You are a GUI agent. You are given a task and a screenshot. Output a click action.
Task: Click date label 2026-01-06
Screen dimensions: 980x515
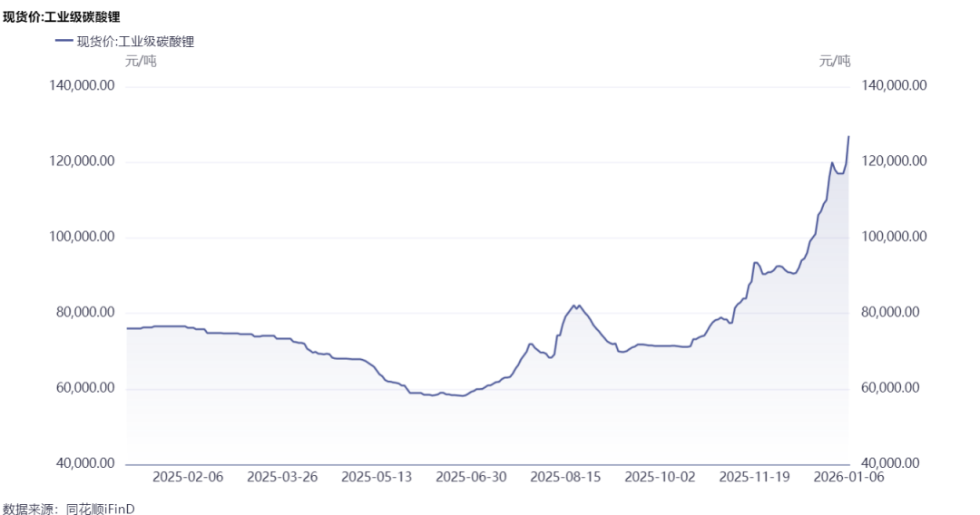tap(848, 477)
